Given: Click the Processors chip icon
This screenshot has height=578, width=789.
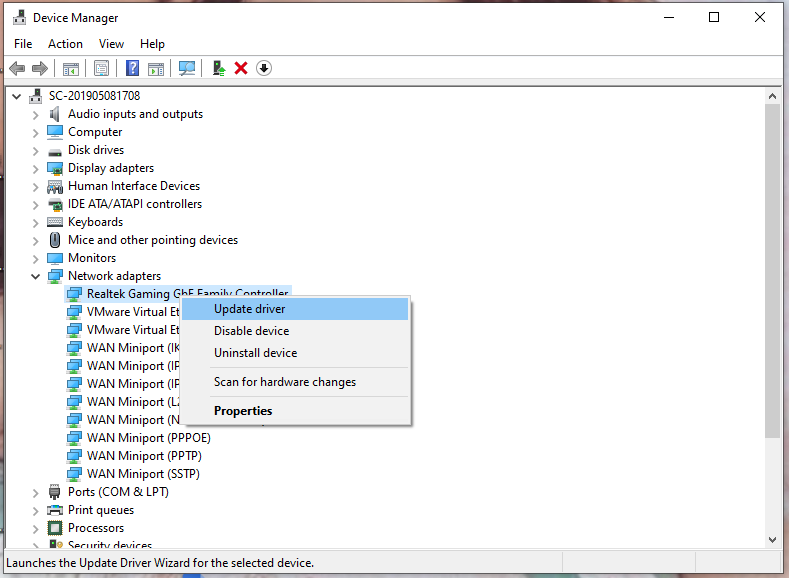Looking at the screenshot, I should [x=55, y=528].
